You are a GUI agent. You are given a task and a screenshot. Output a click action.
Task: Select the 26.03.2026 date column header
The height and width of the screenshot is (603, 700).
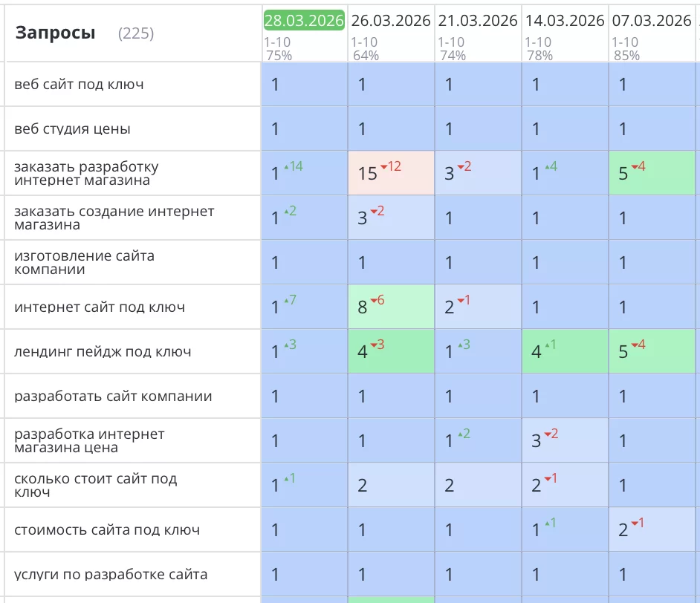coord(391,21)
